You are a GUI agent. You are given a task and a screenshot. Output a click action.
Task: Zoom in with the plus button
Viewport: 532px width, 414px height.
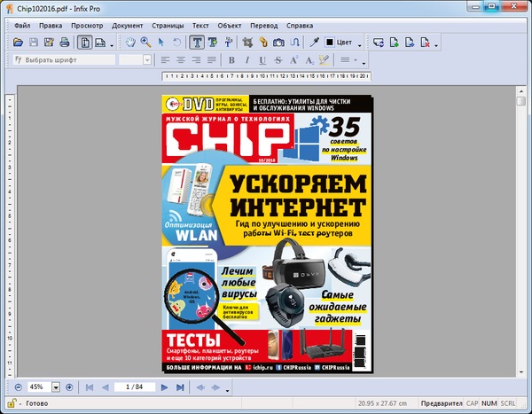69,387
